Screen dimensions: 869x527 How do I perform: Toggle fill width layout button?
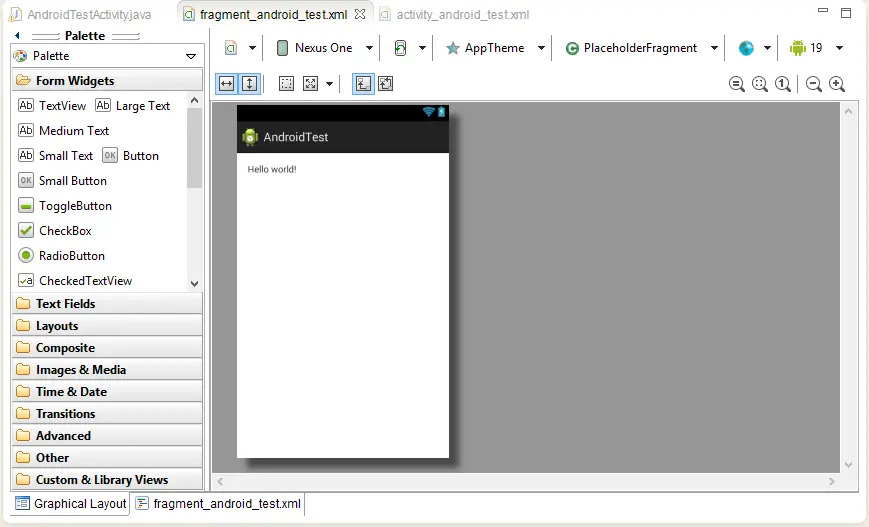(x=226, y=84)
